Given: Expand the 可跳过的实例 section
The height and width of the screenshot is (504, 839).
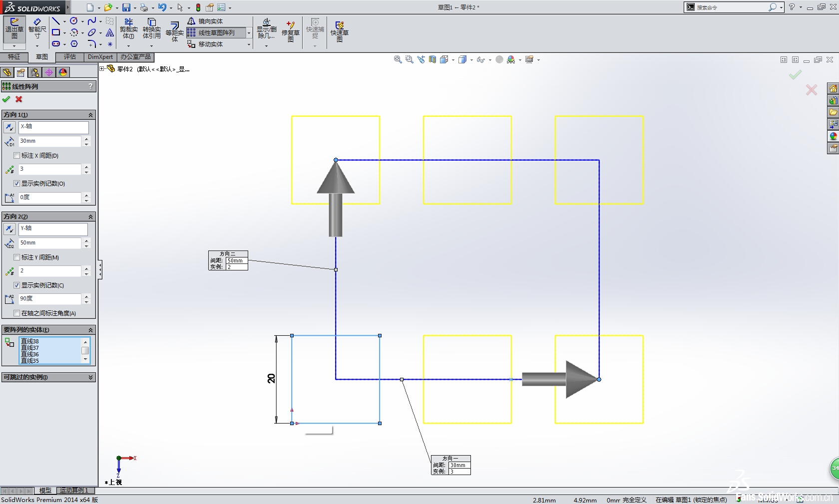Looking at the screenshot, I should point(90,377).
